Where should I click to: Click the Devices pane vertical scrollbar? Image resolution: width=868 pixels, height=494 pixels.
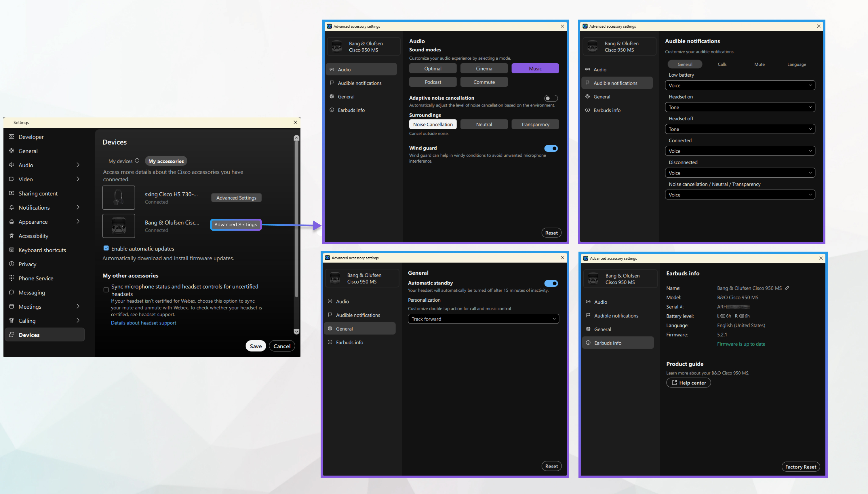(x=296, y=220)
